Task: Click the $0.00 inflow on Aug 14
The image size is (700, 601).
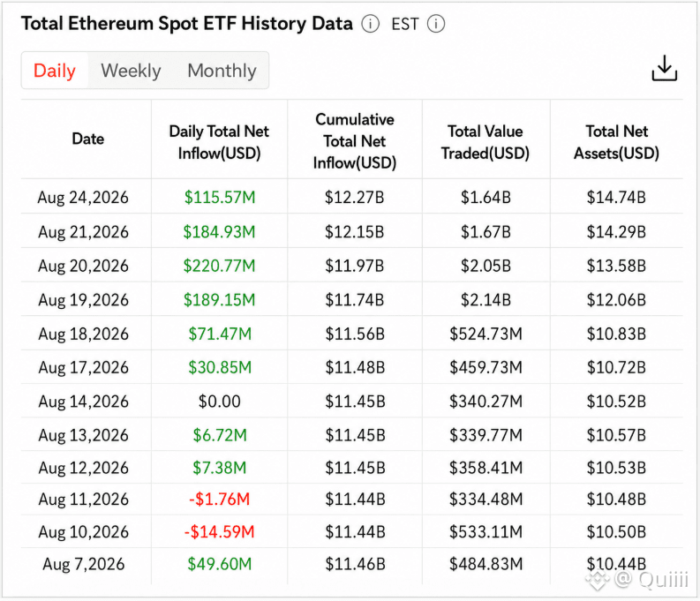Action: pyautogui.click(x=219, y=402)
